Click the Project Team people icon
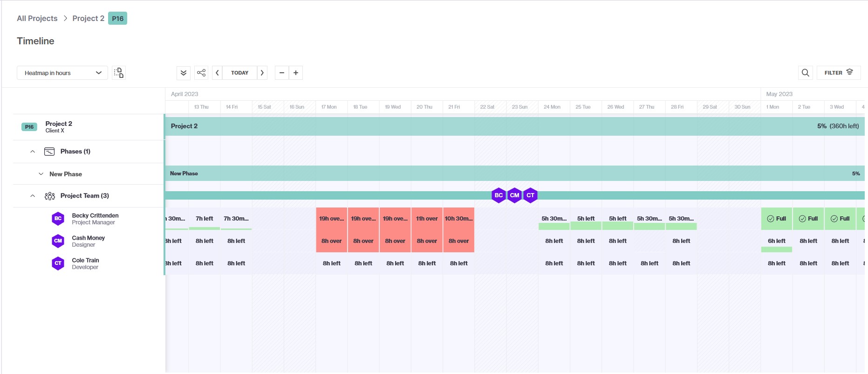 [x=50, y=196]
